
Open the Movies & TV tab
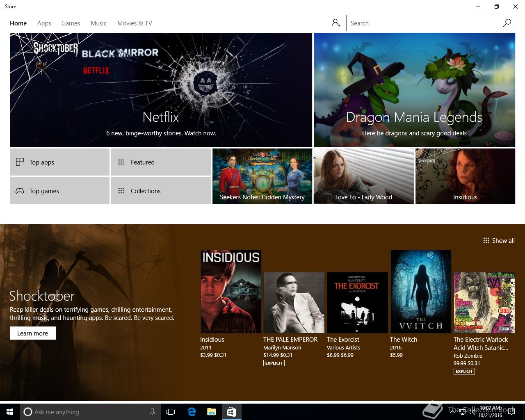click(135, 23)
